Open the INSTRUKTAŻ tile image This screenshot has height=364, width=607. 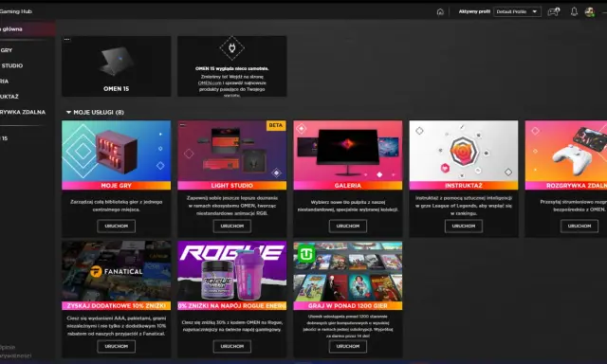point(464,151)
